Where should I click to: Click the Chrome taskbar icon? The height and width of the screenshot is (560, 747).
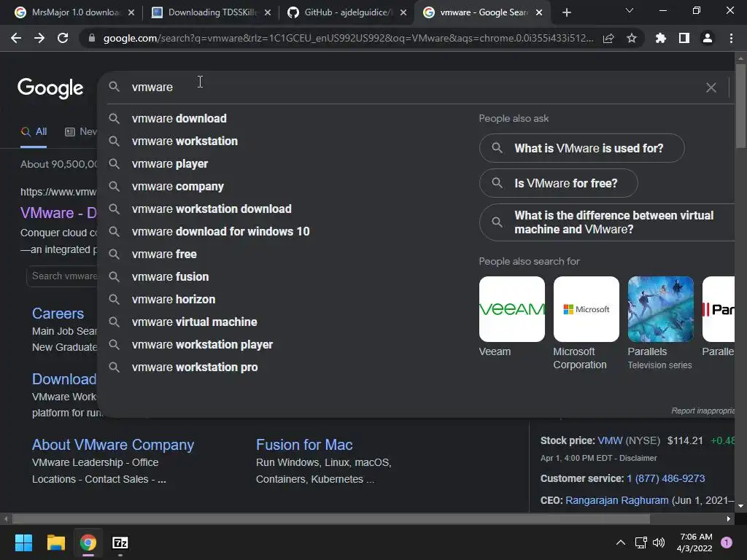[88, 542]
